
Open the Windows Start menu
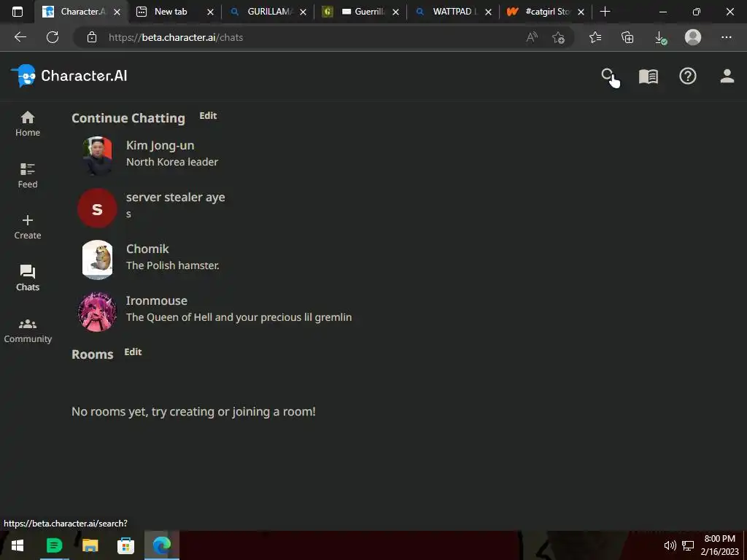pyautogui.click(x=18, y=545)
